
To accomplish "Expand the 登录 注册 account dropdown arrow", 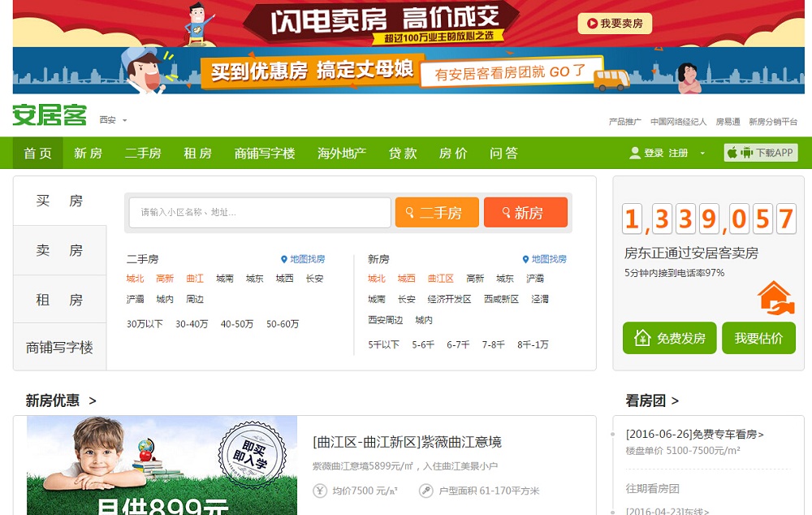I will tap(702, 154).
